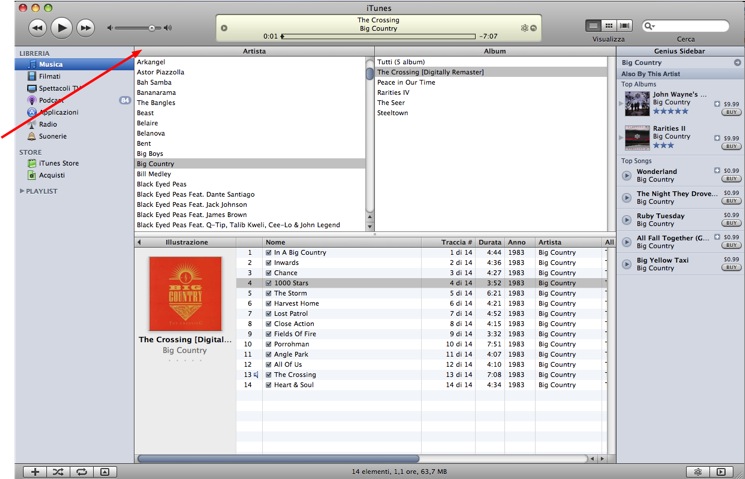Uncheck the Inwards song

[268, 263]
